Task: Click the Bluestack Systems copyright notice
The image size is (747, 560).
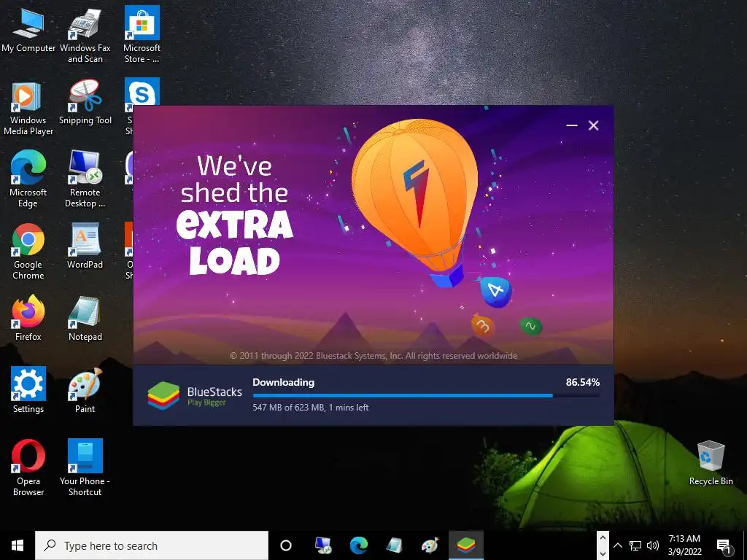Action: pos(373,356)
